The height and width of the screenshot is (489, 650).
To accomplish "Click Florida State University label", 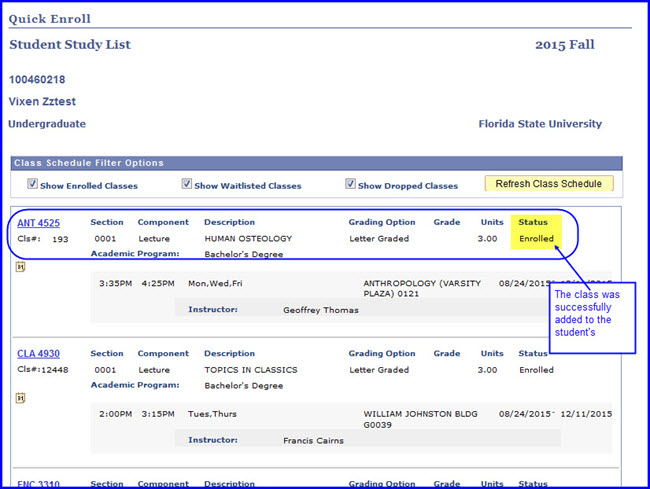I will click(x=540, y=124).
